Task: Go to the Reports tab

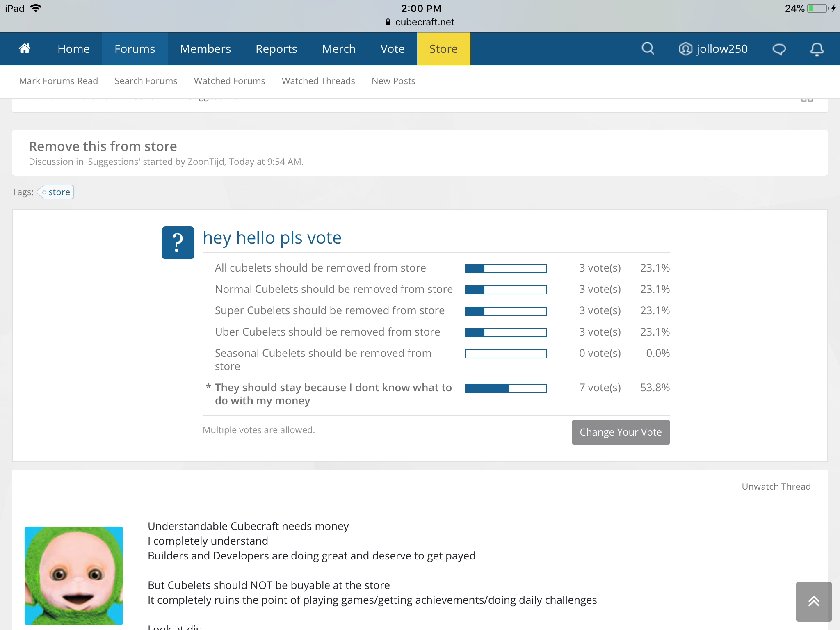Action: pyautogui.click(x=276, y=49)
